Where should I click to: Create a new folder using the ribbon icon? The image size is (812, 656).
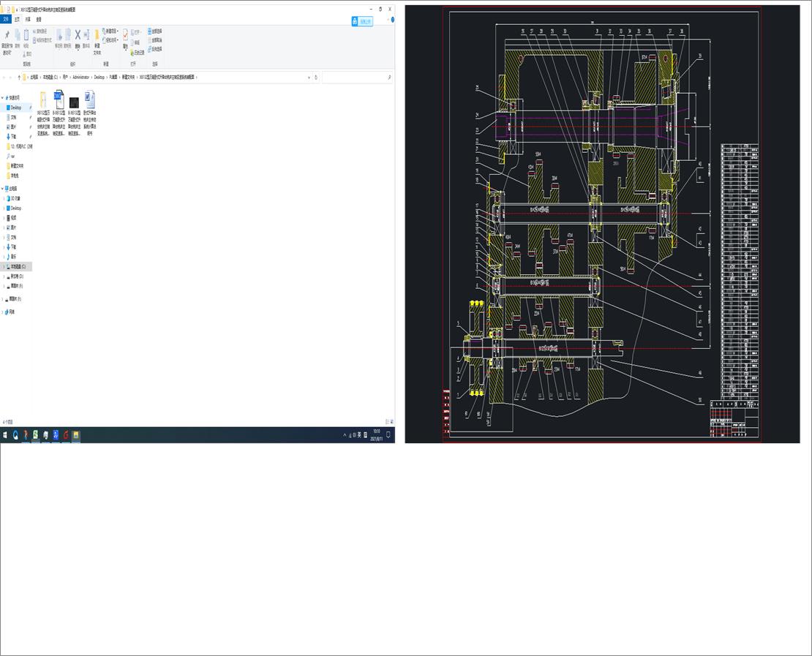tap(97, 35)
